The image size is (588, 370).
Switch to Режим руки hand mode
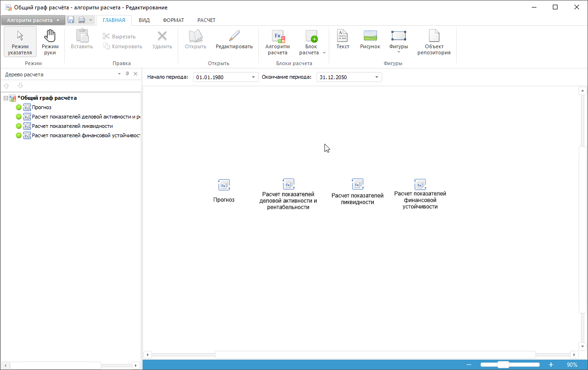(50, 42)
